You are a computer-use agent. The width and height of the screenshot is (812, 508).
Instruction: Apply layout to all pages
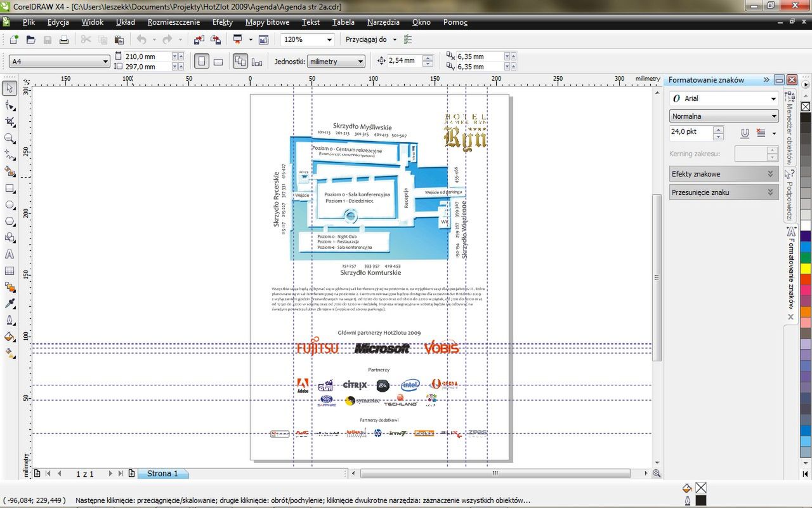[240, 62]
